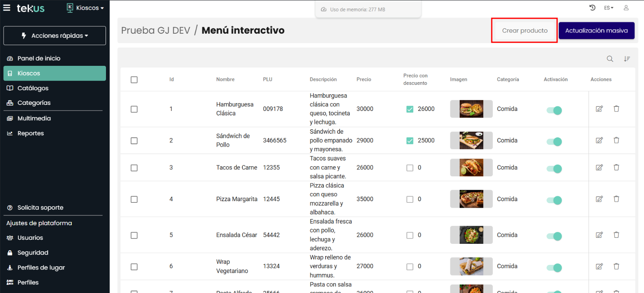Open the history clock icon in header
This screenshot has width=644, height=293.
point(592,8)
